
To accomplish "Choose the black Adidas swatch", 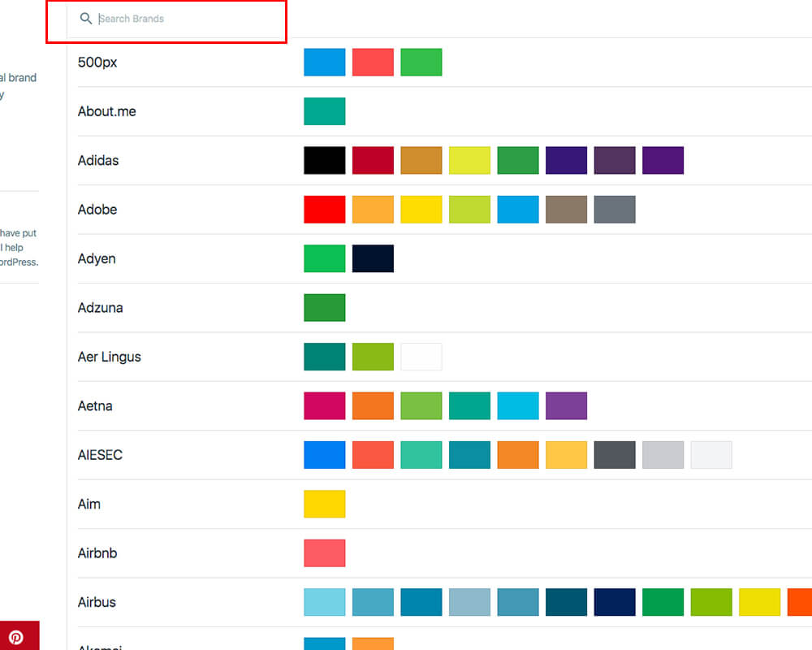I will pos(325,160).
